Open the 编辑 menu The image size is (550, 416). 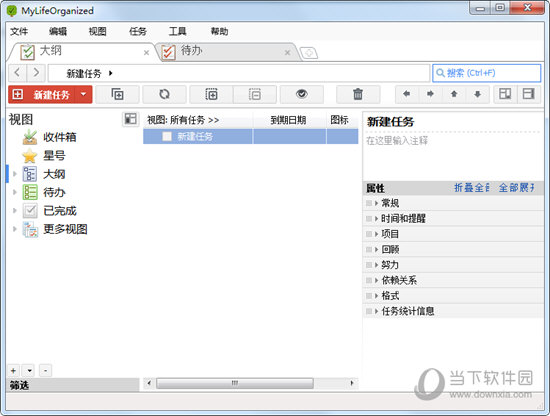coord(58,32)
